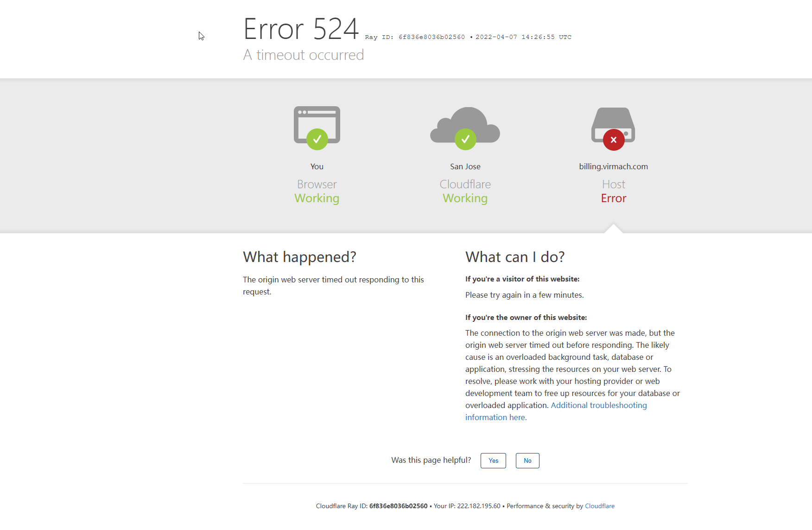Click the 'San Jose' location label

pyautogui.click(x=465, y=166)
